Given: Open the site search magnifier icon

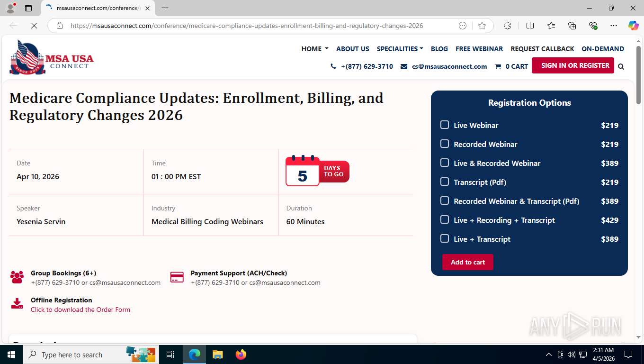Looking at the screenshot, I should pos(621,66).
